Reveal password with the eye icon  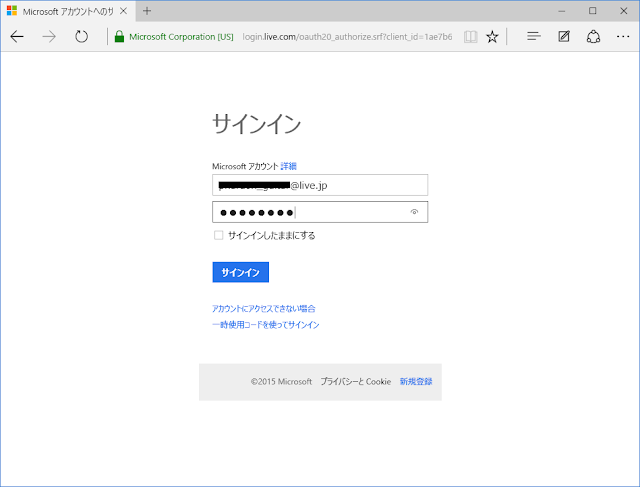tap(414, 212)
